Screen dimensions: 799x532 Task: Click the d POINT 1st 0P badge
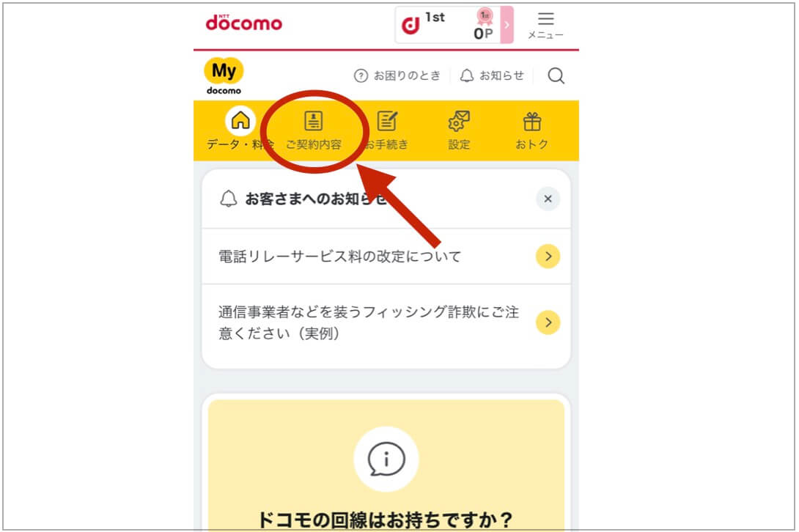point(448,25)
